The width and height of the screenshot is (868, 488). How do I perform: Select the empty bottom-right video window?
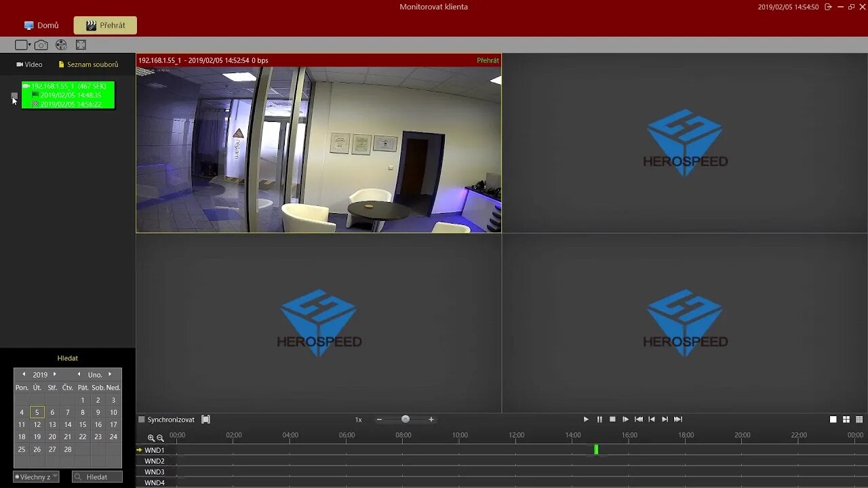pos(685,323)
